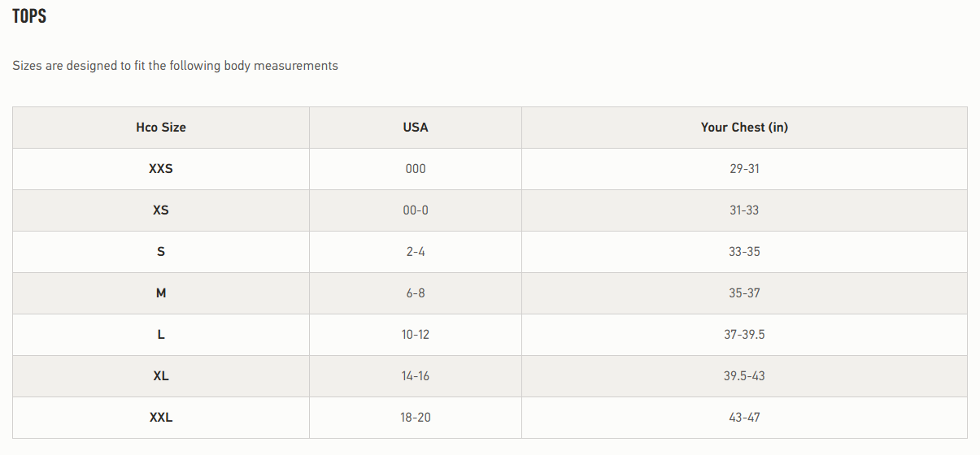Click USA size 000 cell

(x=416, y=169)
